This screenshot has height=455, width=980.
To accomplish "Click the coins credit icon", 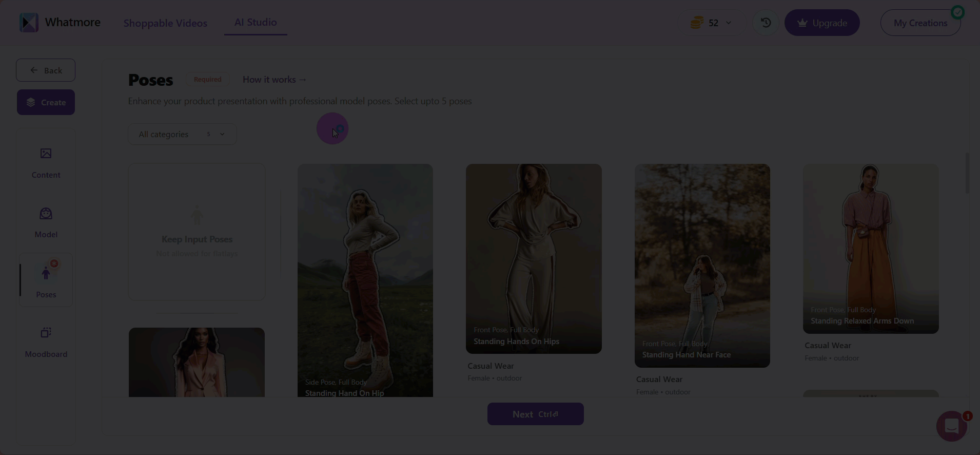I will [x=696, y=23].
